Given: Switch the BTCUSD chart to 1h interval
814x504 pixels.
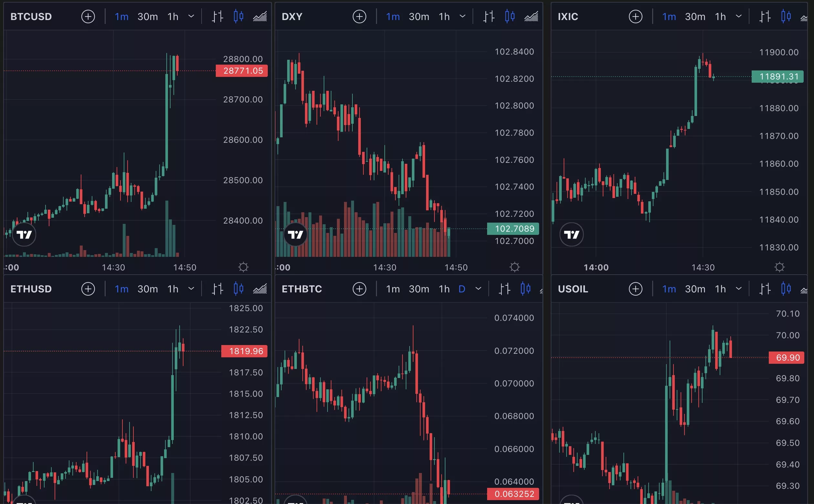Looking at the screenshot, I should (173, 17).
